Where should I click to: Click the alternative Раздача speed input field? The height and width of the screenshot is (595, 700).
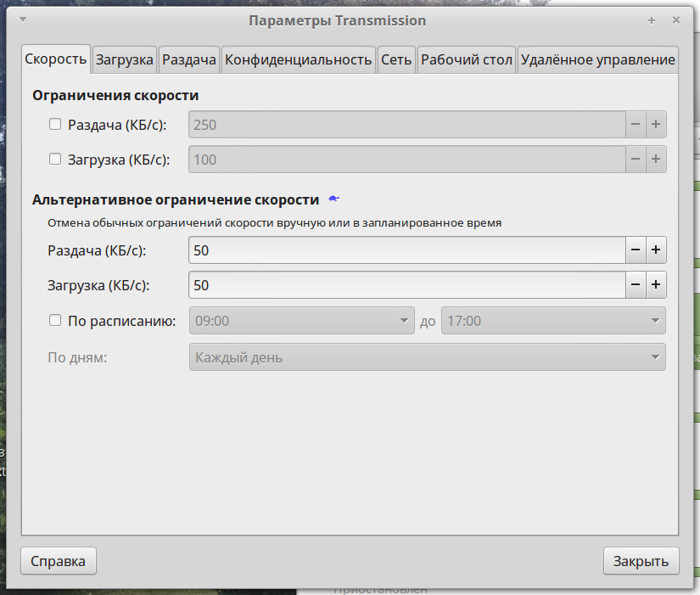(407, 250)
